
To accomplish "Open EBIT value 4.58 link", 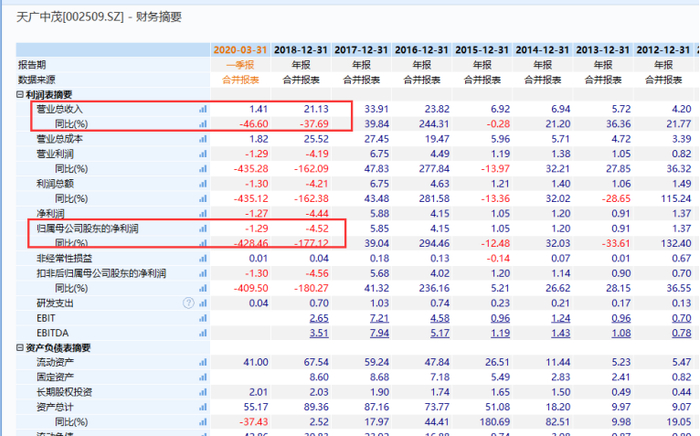I will [440, 318].
